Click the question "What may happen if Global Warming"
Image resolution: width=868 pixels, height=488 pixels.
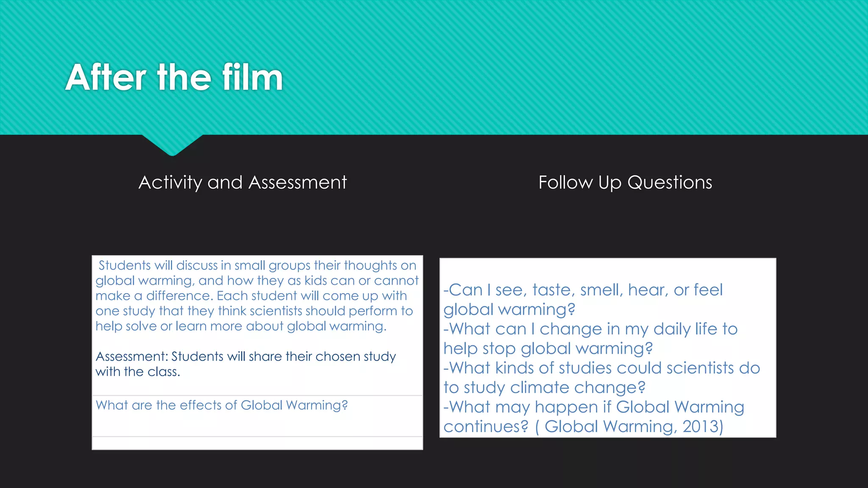tap(594, 407)
